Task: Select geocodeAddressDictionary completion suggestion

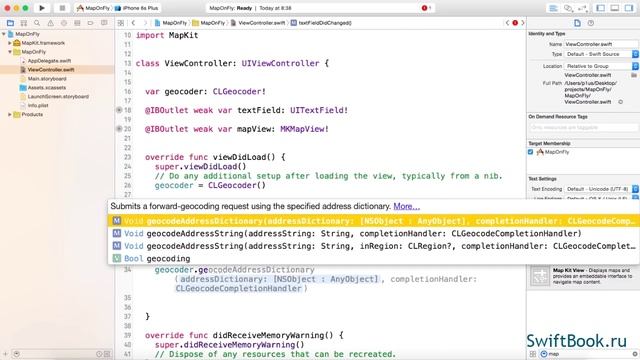Action: click(374, 221)
